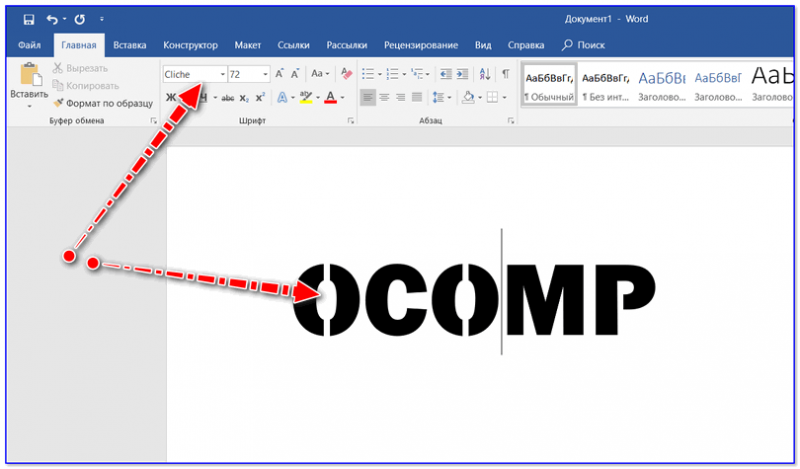Click the Копировать button
800x469 pixels.
86,86
